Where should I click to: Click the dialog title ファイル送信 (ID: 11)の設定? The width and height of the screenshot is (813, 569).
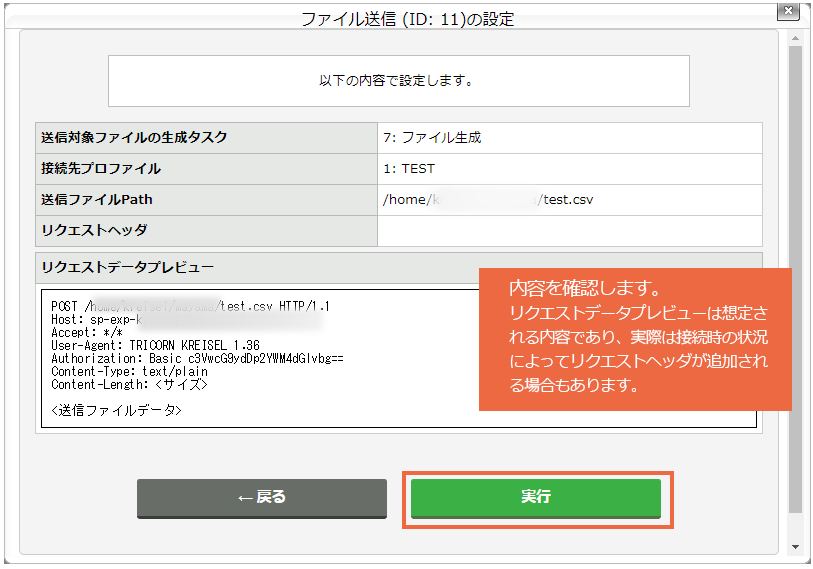408,19
